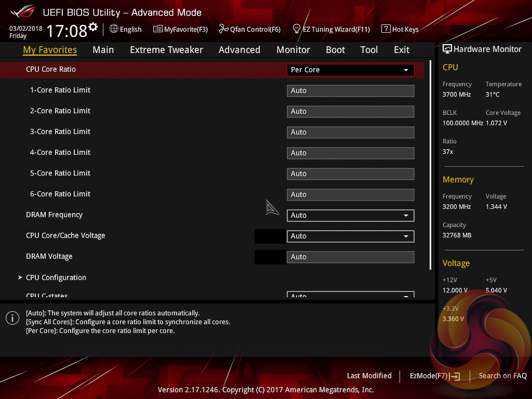Click the settings list vertical scrollbar
This screenshot has height=399, width=532.
[x=431, y=165]
